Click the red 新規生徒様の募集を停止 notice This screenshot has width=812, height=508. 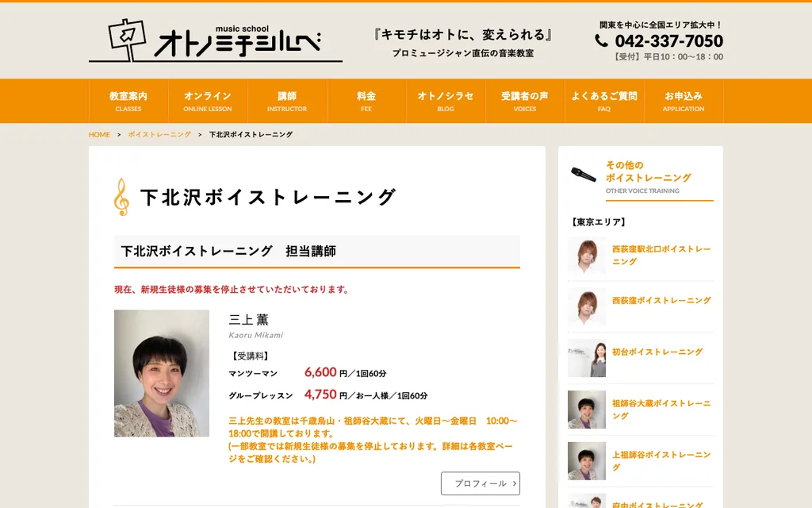click(x=232, y=289)
